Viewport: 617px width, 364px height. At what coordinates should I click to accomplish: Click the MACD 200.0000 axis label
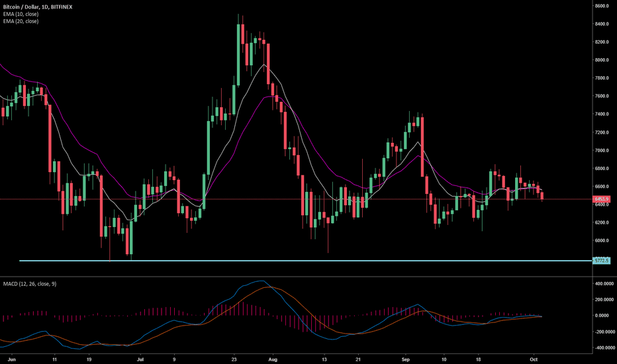(604, 300)
